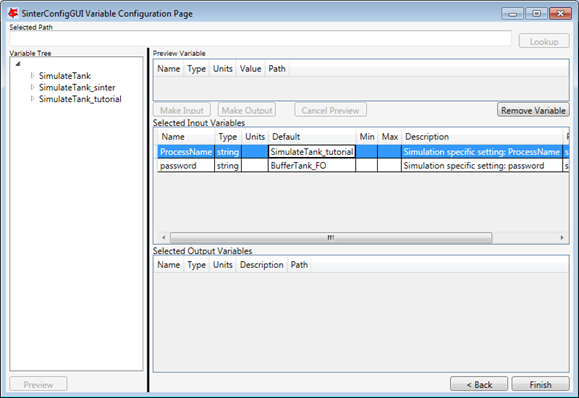Viewport: 579px width, 398px height.
Task: Click Units column header in Preview Variable
Action: pyautogui.click(x=223, y=69)
